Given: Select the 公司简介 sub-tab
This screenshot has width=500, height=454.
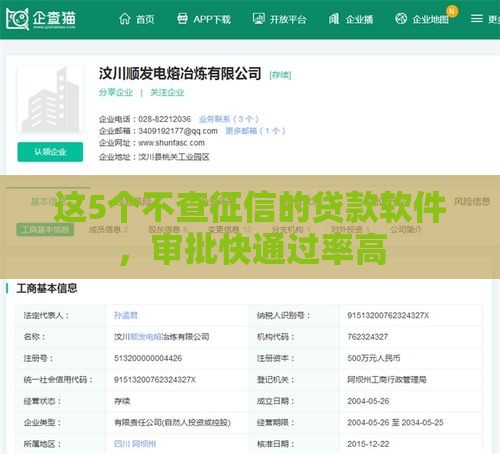Looking at the screenshot, I should pos(406,229).
